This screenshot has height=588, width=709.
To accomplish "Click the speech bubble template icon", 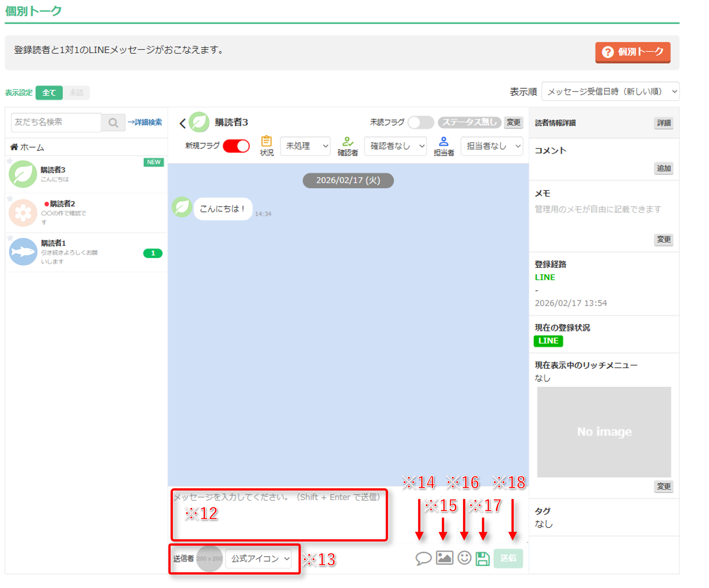I will click(423, 558).
